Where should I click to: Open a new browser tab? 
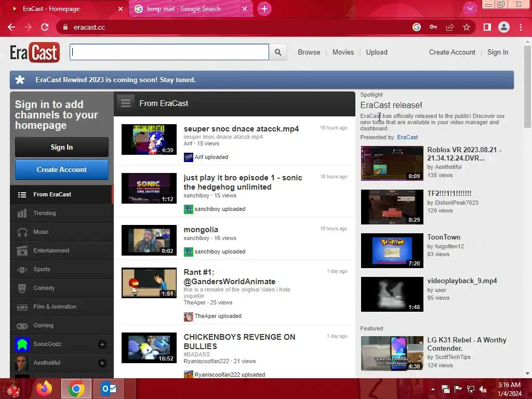coord(264,9)
